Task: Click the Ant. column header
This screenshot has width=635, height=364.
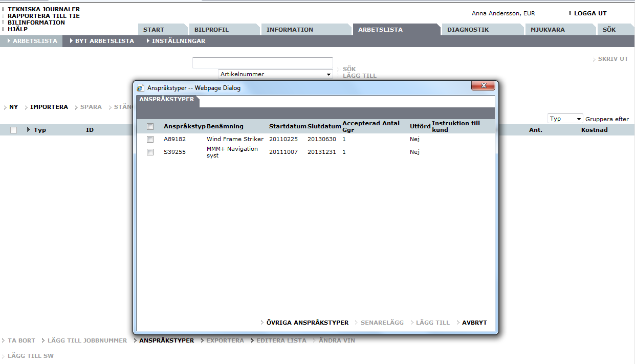Action: pos(536,130)
